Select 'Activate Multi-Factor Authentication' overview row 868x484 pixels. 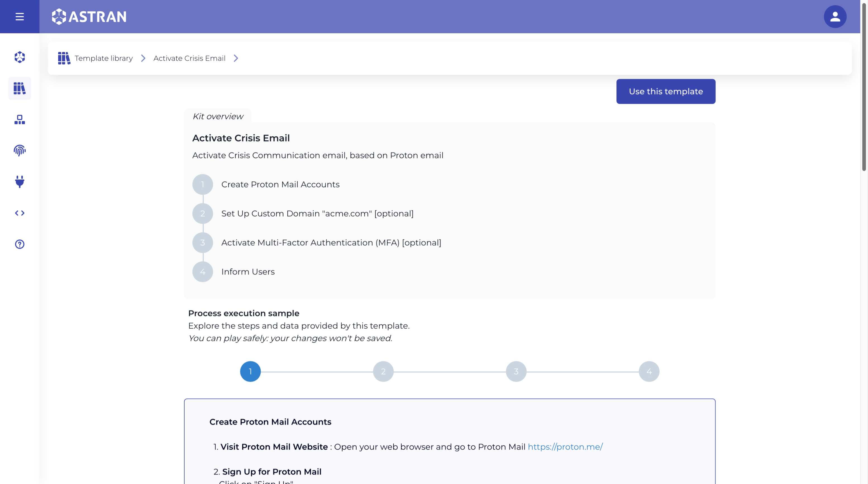point(331,243)
